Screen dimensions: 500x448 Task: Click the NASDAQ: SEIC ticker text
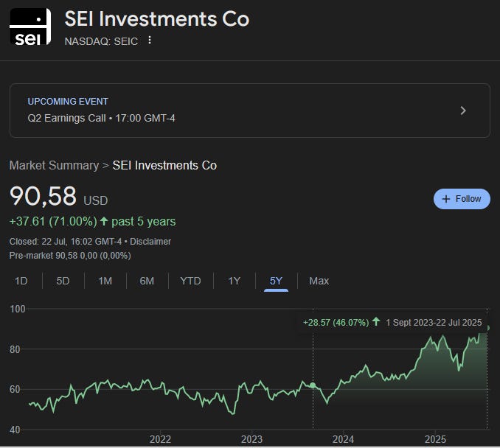pos(101,41)
